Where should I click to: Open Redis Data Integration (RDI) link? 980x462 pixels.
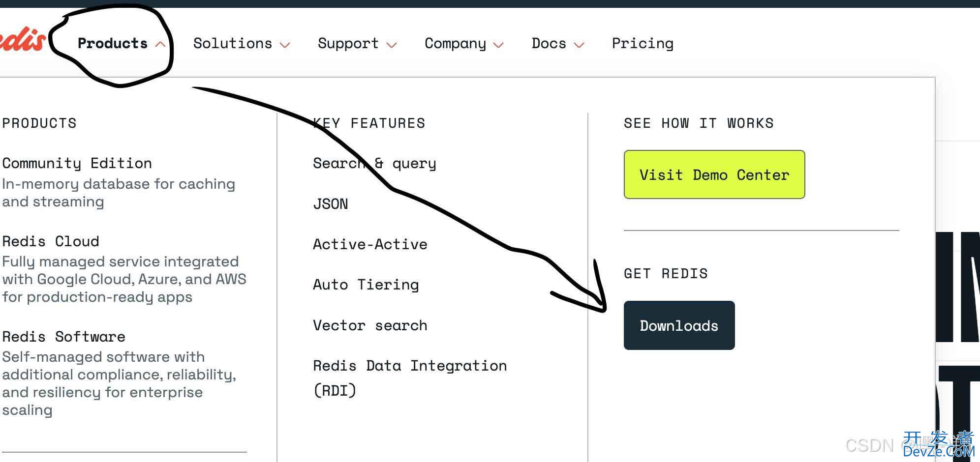coord(410,378)
